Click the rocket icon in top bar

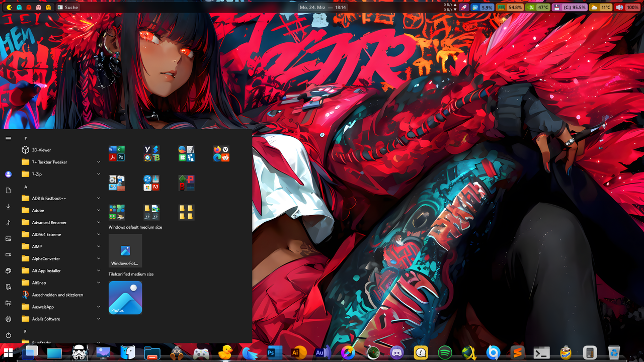pos(465,8)
